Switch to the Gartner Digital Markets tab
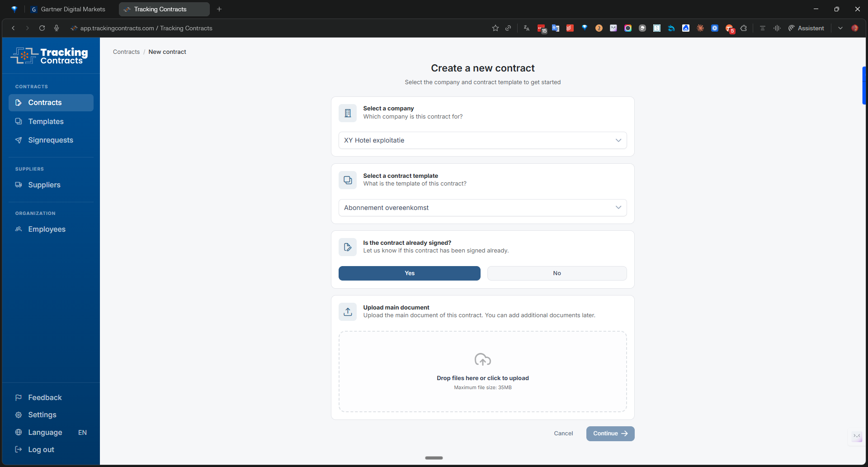Image resolution: width=868 pixels, height=467 pixels. [68, 9]
